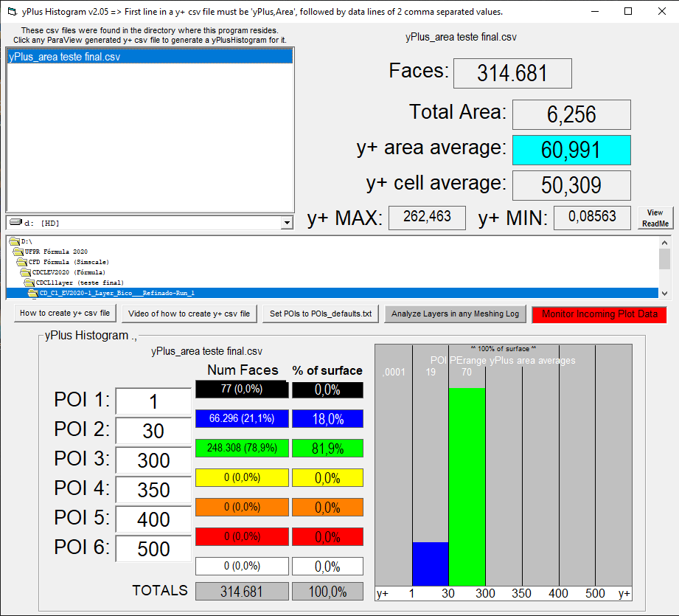Click the TOTALS 100,0% surface cell
This screenshot has height=616, width=679.
click(x=327, y=592)
